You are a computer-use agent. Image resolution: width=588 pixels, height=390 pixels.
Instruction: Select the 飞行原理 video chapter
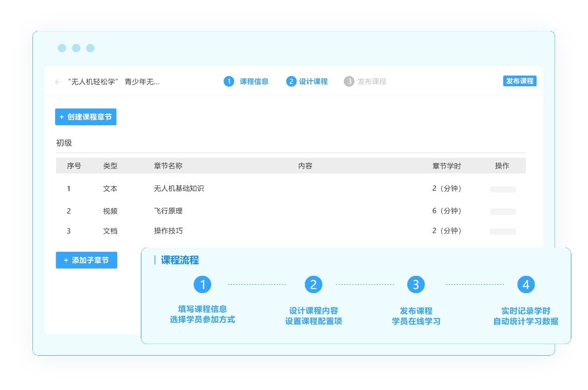168,211
